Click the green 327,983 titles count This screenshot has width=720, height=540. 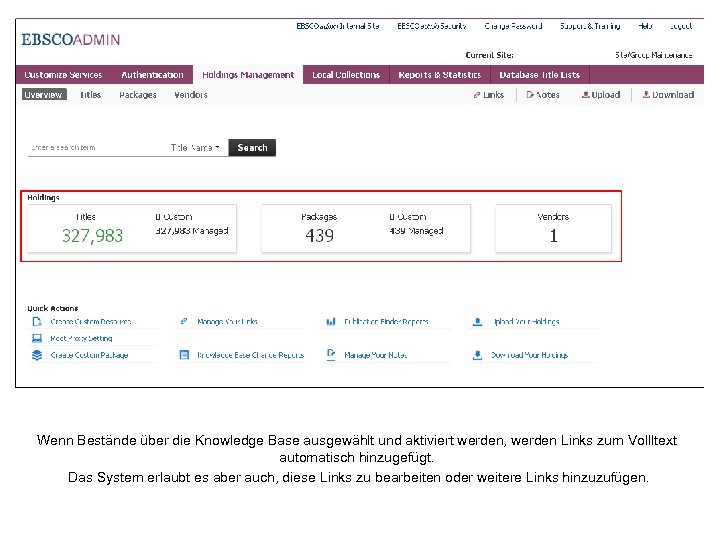click(92, 236)
